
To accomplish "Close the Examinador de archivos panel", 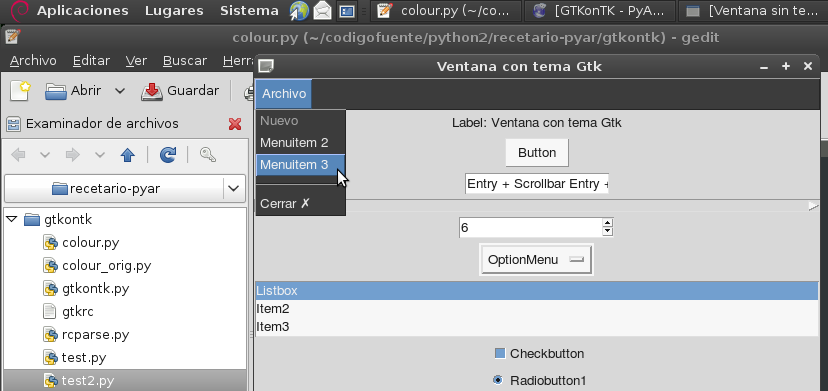I will click(235, 124).
